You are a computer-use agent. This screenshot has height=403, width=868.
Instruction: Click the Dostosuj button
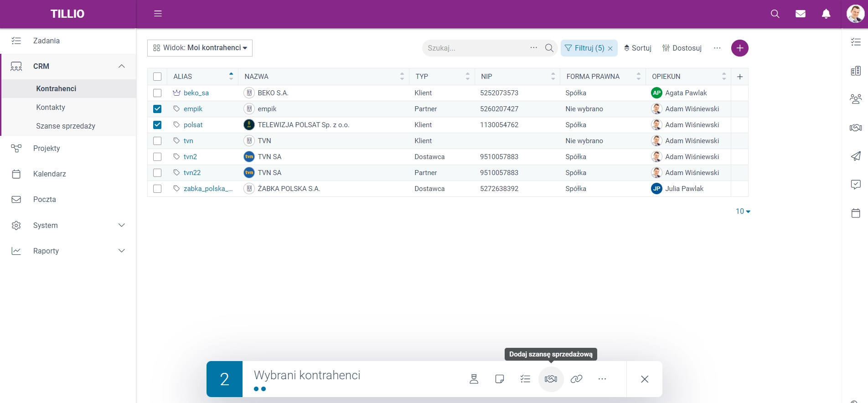coord(682,48)
